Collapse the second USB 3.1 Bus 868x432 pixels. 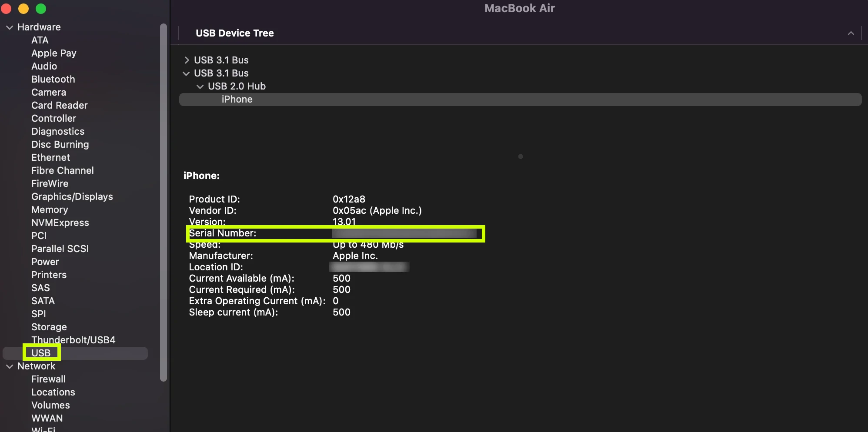[x=186, y=73]
